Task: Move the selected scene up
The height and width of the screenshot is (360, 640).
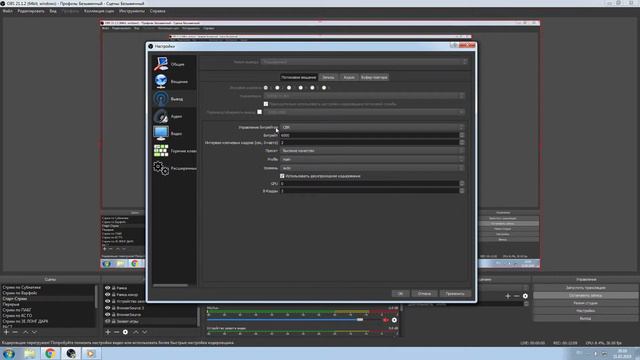Action: pos(25,332)
